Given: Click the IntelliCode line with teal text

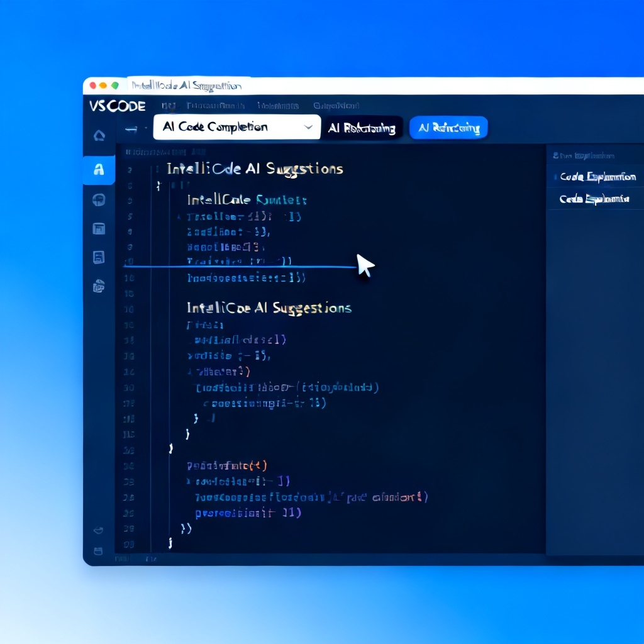Looking at the screenshot, I should 247,200.
